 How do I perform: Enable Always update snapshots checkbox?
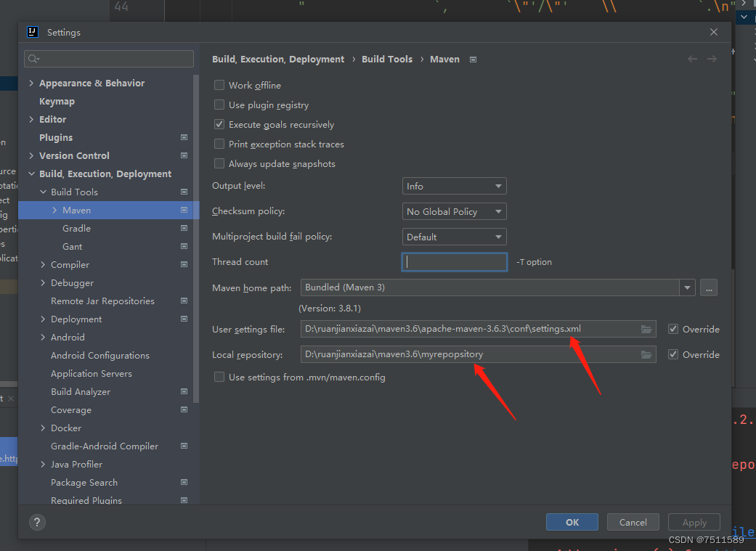pos(219,163)
